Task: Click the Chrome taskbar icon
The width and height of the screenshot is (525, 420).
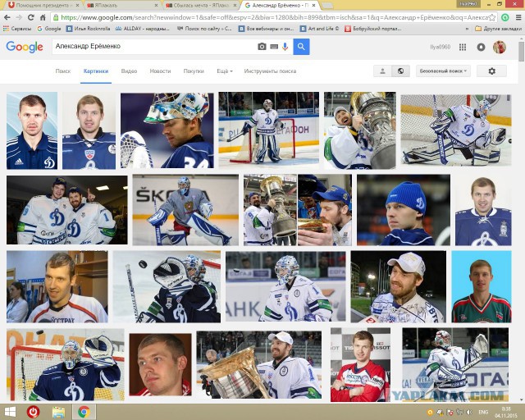Action: pos(84,412)
